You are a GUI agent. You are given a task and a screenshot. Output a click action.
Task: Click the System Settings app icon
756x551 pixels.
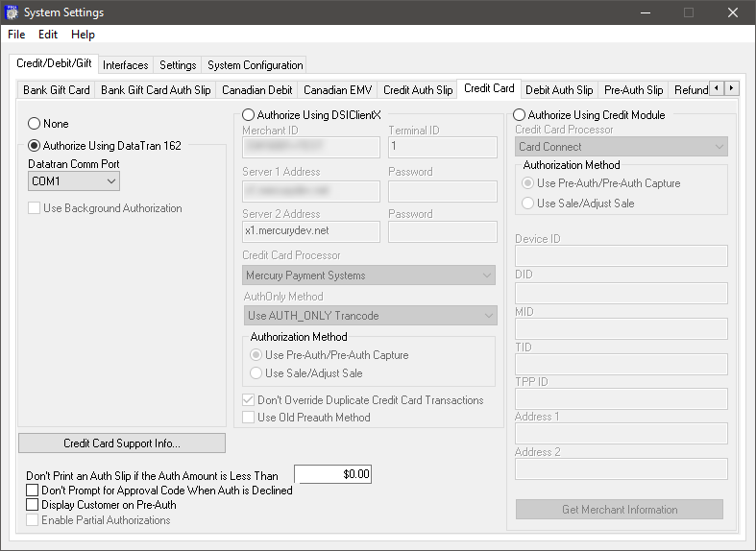(12, 12)
